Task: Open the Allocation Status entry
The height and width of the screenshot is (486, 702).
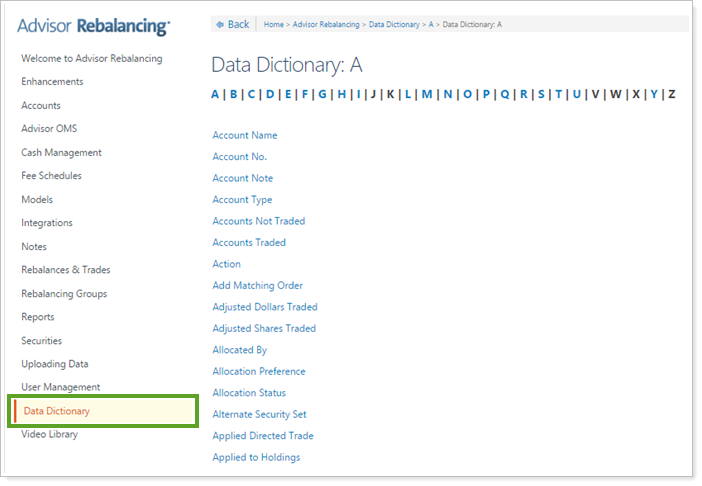Action: (x=249, y=393)
